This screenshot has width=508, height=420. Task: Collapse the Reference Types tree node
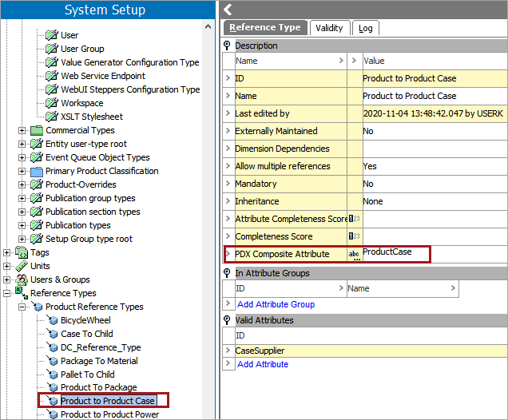pos(7,293)
